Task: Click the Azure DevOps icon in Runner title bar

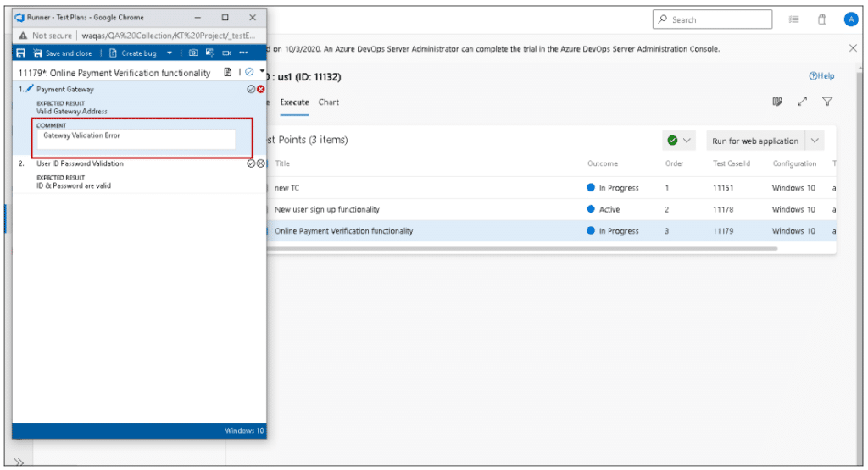Action: coord(19,17)
